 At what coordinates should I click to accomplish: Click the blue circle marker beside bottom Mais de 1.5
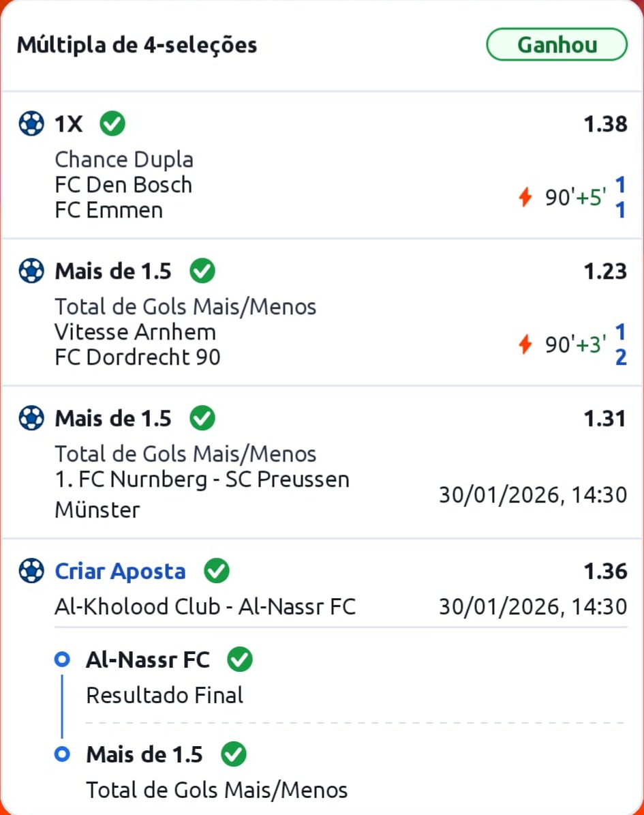pos(63,754)
